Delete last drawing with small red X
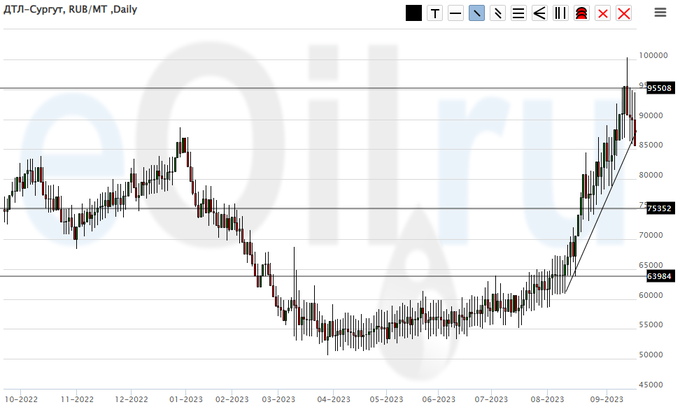Image resolution: width=680 pixels, height=407 pixels. [603, 13]
